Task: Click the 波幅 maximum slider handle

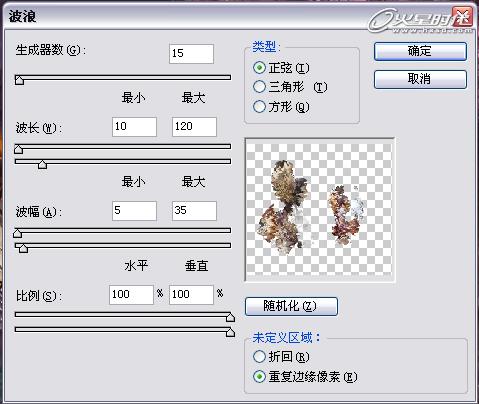Action: click(23, 248)
